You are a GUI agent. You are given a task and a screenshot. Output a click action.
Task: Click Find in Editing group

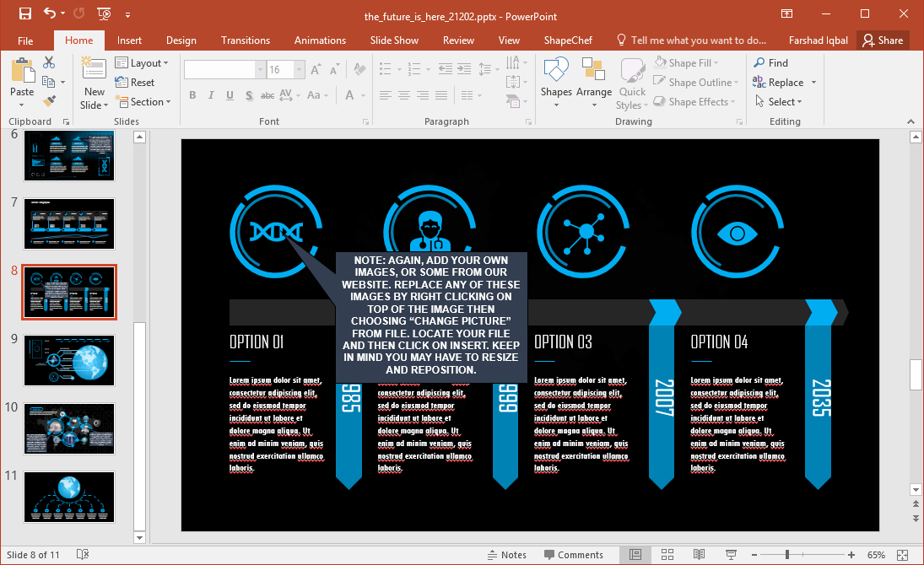(770, 62)
